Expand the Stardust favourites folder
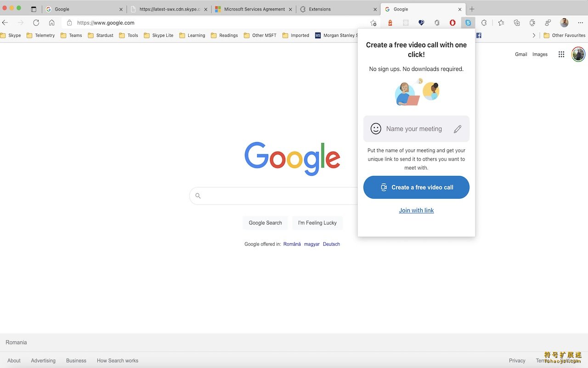 pyautogui.click(x=101, y=35)
